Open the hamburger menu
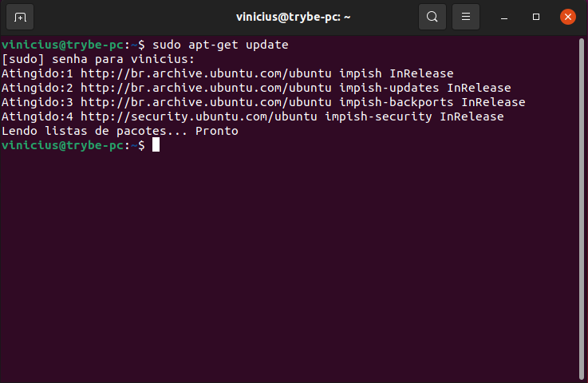Image resolution: width=588 pixels, height=383 pixels. [466, 17]
